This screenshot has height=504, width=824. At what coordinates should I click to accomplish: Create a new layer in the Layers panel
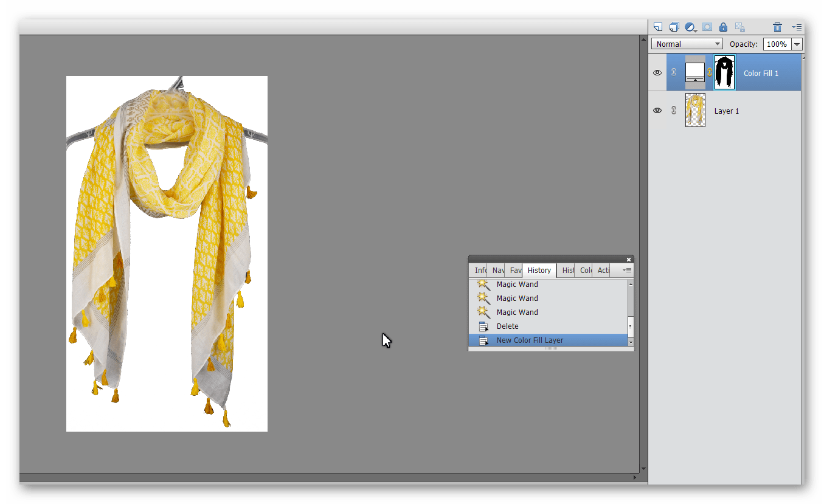pyautogui.click(x=657, y=27)
